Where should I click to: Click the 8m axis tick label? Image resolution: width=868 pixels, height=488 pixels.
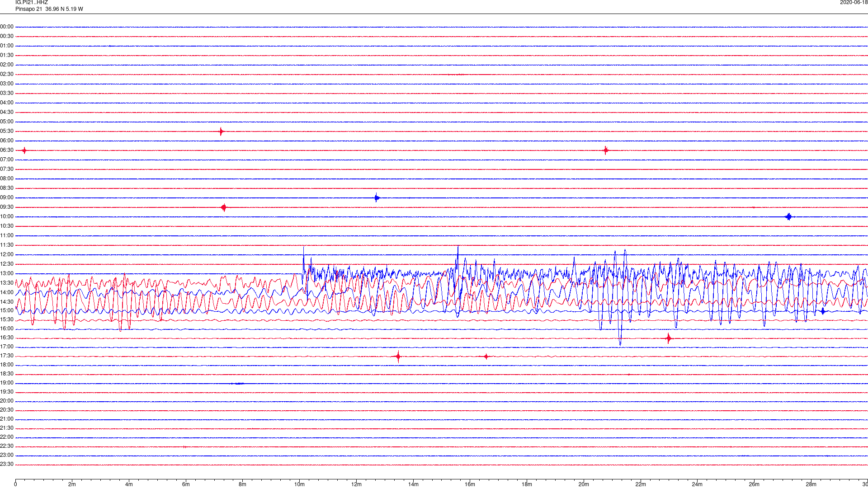click(242, 484)
